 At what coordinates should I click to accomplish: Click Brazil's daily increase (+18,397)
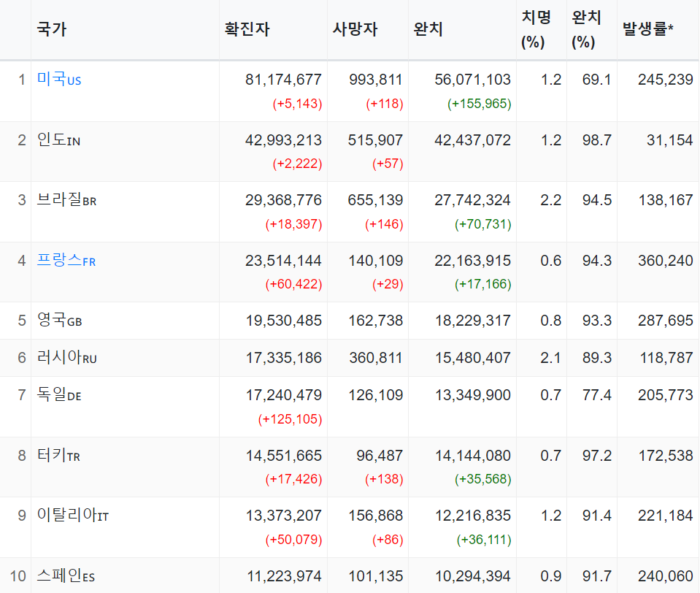click(x=293, y=224)
